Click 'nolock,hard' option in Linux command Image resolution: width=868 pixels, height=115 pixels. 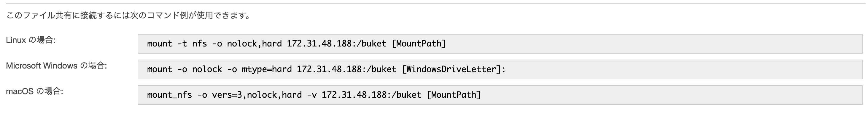tap(255, 43)
